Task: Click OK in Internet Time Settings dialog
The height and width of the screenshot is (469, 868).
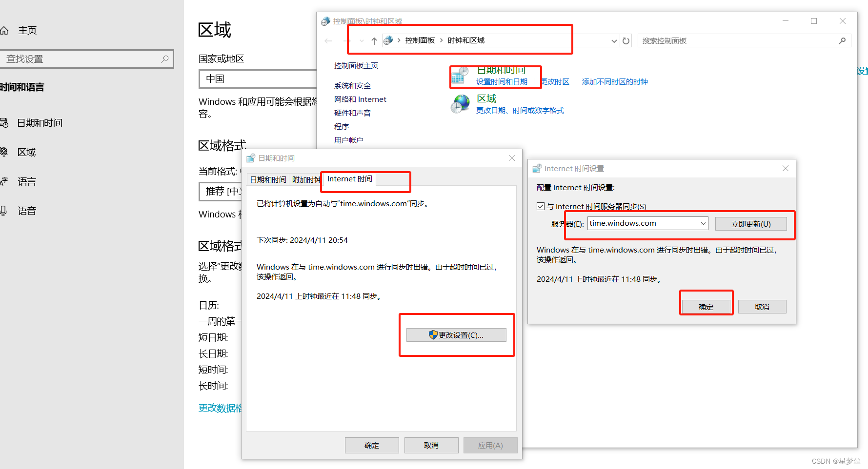Action: (706, 307)
